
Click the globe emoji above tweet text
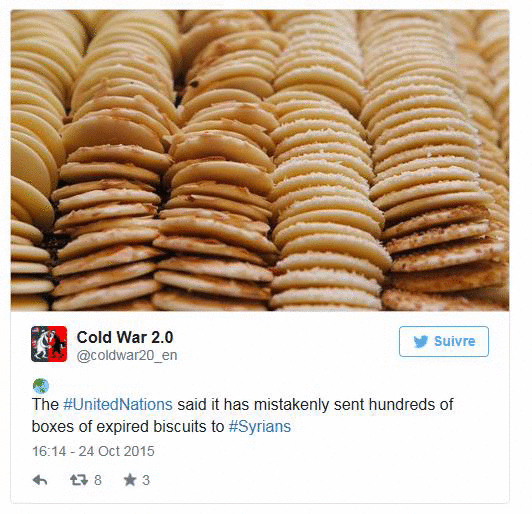coord(41,386)
